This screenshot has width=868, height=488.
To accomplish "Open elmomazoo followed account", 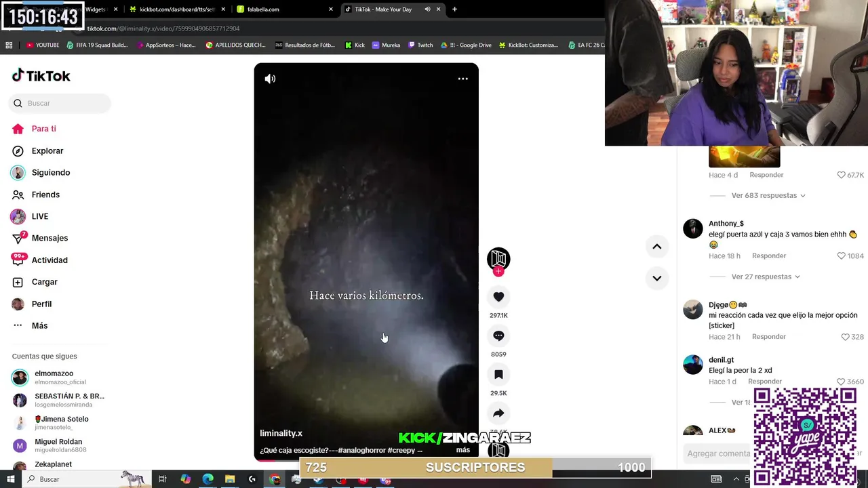I will click(x=58, y=378).
